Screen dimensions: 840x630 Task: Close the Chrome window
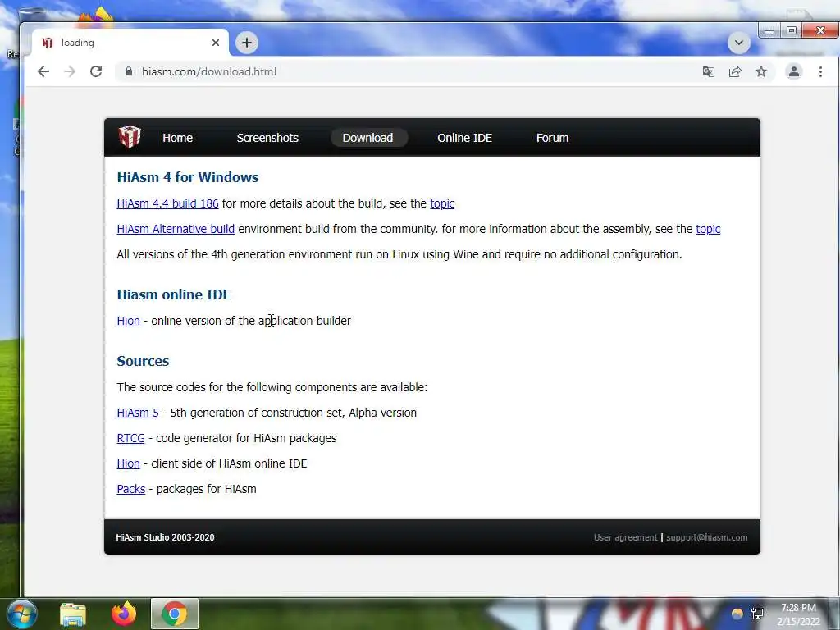click(820, 31)
